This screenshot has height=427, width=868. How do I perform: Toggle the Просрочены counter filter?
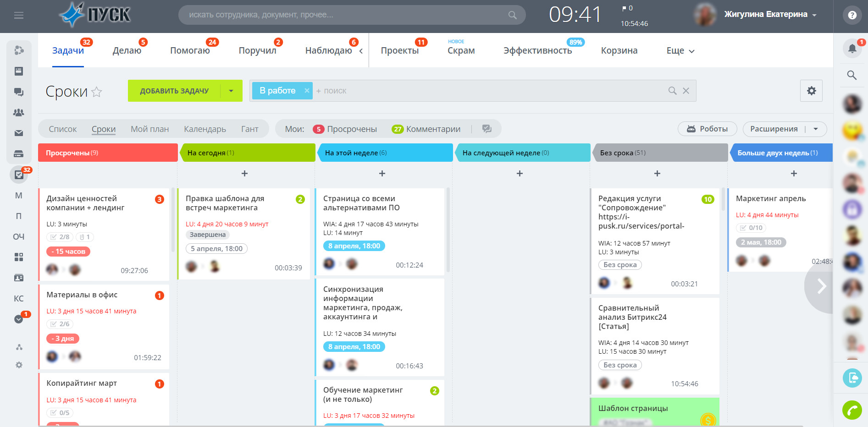click(344, 129)
